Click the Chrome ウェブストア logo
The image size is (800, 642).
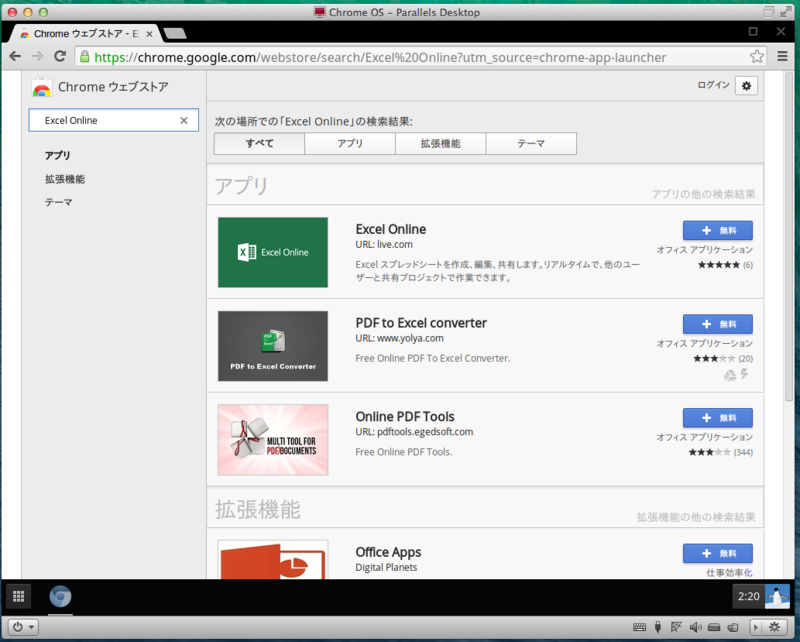[x=99, y=87]
